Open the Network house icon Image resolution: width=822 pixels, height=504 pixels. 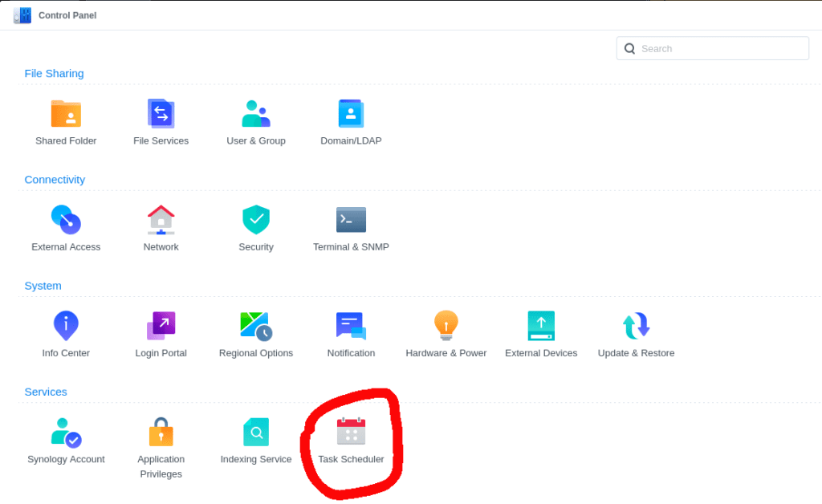point(161,220)
